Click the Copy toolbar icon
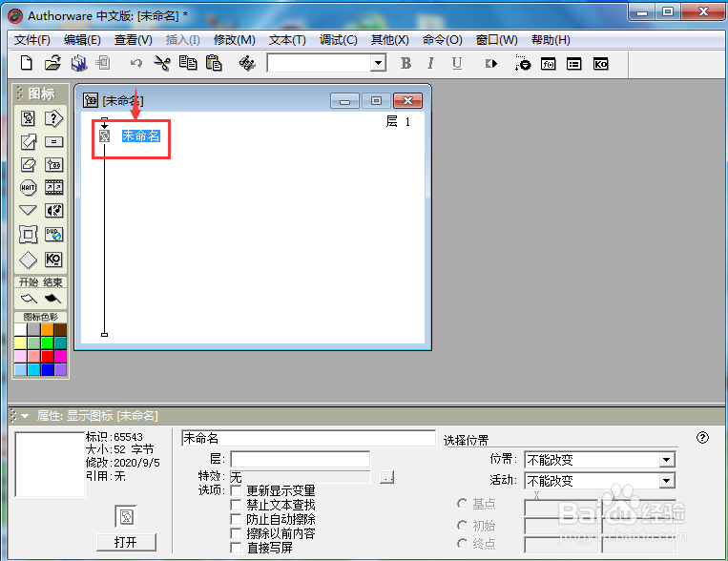The width and height of the screenshot is (728, 561). [x=188, y=63]
